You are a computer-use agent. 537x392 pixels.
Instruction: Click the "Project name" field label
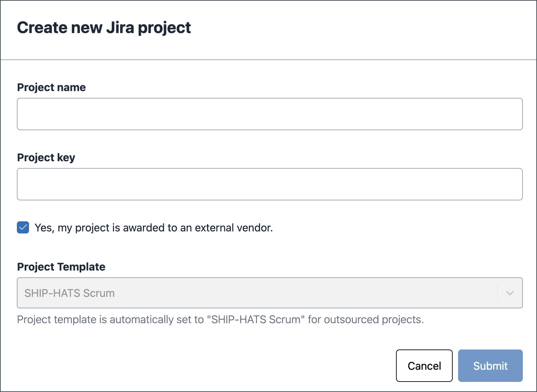[52, 87]
